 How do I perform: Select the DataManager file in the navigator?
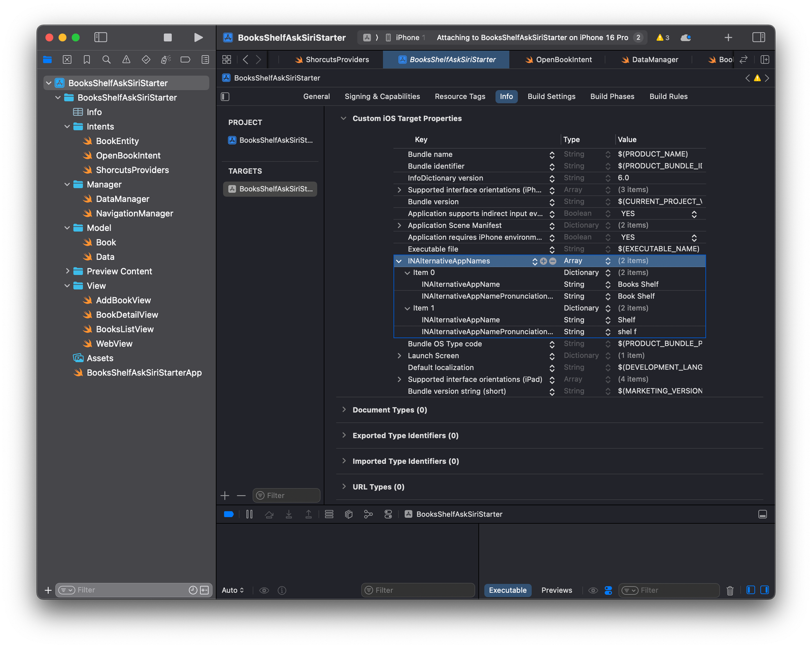click(122, 199)
